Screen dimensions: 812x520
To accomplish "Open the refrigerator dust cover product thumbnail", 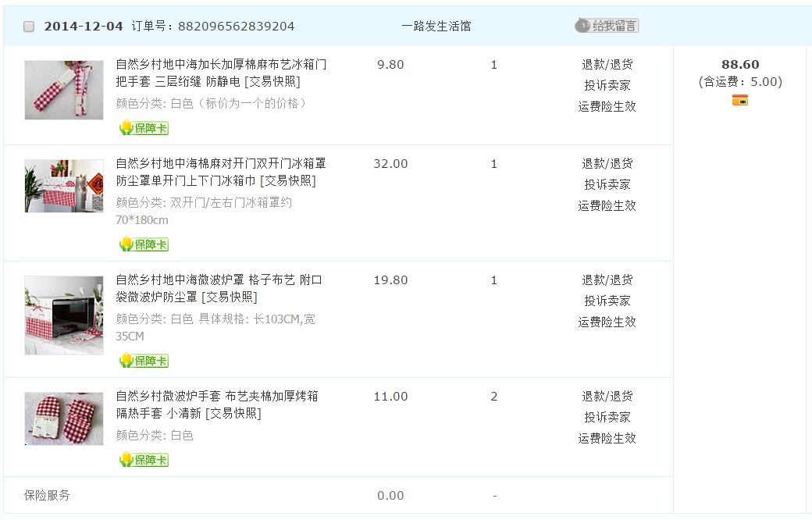I will point(64,186).
